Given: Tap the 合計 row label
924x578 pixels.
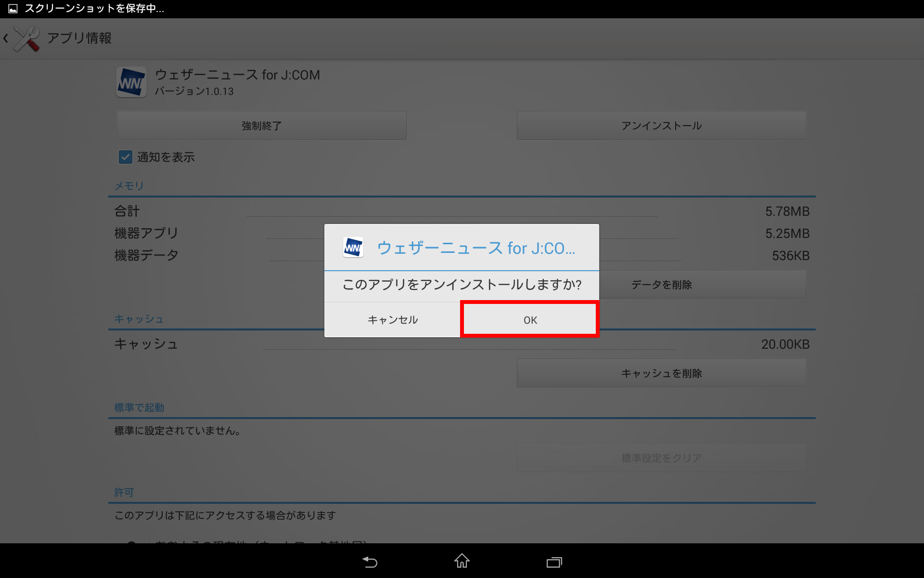Looking at the screenshot, I should [127, 211].
